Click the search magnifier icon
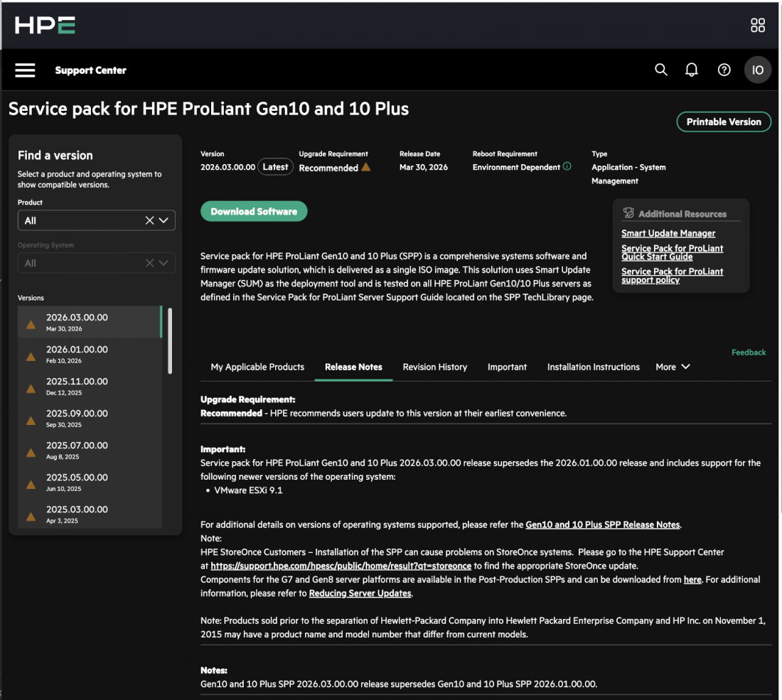The image size is (782, 700). [x=661, y=70]
